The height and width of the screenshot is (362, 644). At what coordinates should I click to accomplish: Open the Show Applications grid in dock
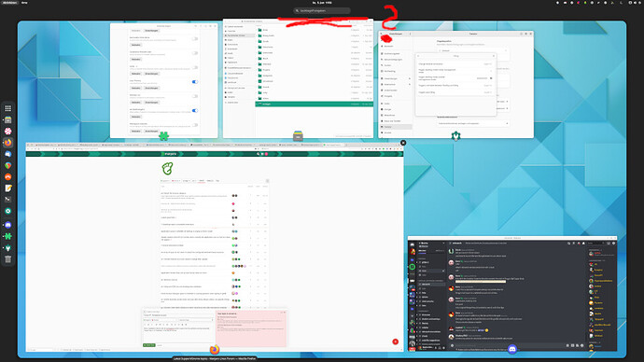(x=7, y=108)
